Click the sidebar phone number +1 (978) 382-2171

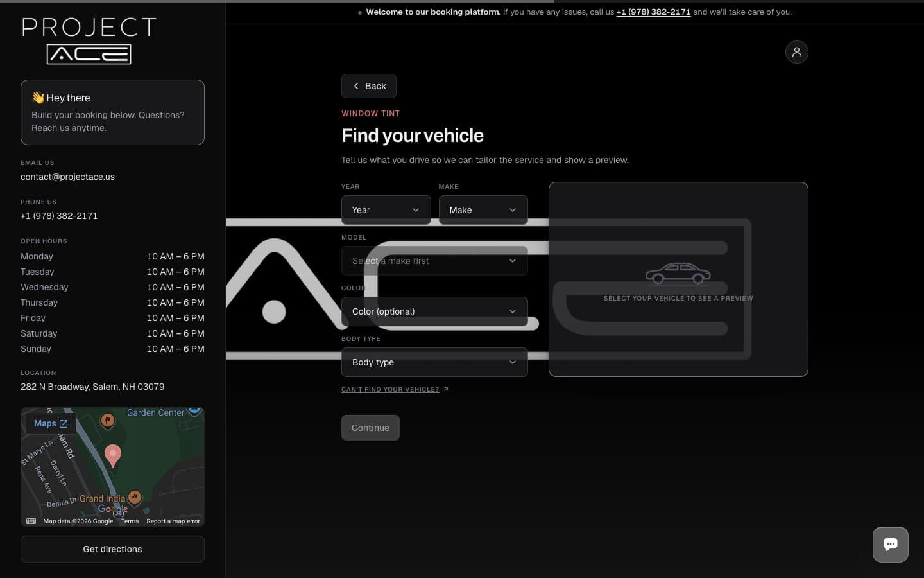coord(59,216)
